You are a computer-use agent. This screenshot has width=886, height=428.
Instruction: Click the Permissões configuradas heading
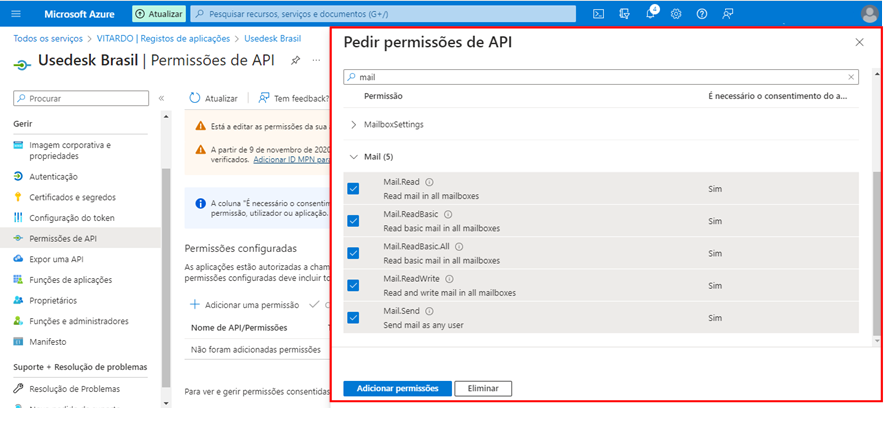(x=240, y=248)
